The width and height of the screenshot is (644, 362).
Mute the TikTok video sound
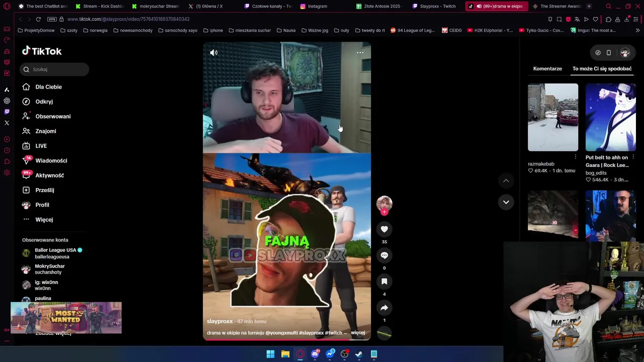[x=214, y=52]
